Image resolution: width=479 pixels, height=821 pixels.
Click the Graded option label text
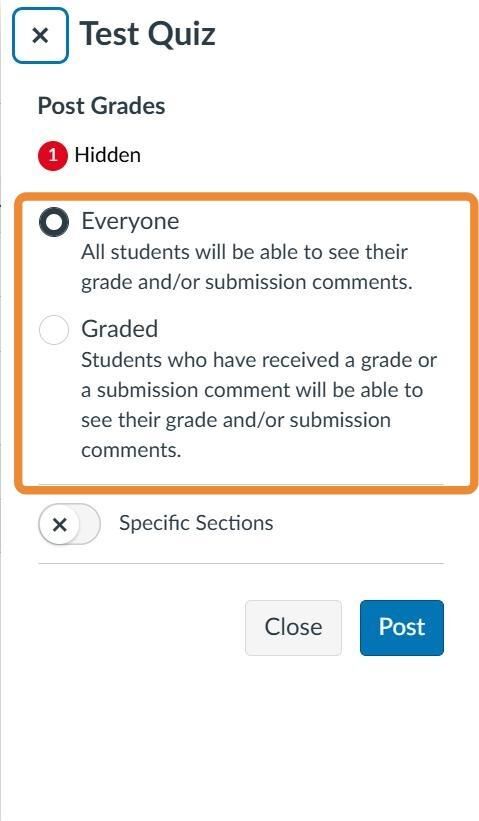119,329
